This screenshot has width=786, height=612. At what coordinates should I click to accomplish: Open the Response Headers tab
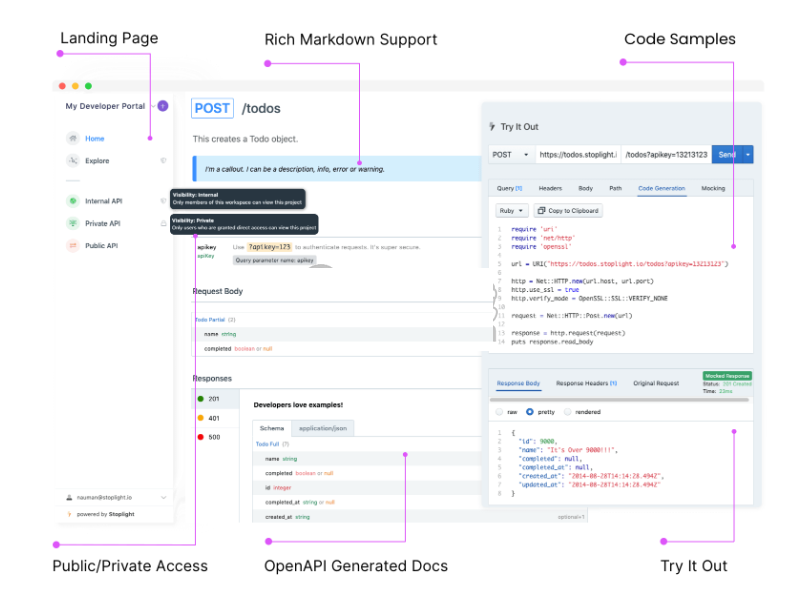click(586, 383)
